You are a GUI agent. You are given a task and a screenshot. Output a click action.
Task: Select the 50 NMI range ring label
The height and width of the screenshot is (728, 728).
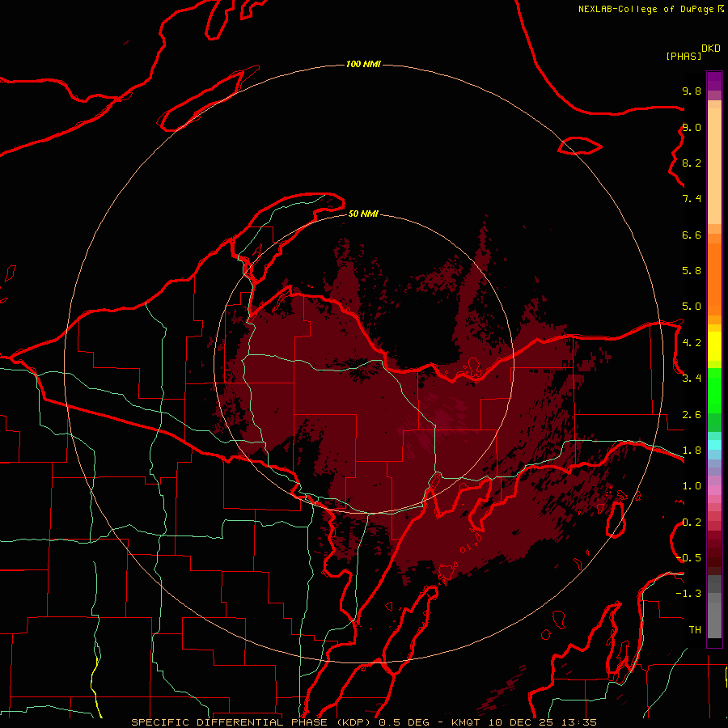[x=363, y=214]
